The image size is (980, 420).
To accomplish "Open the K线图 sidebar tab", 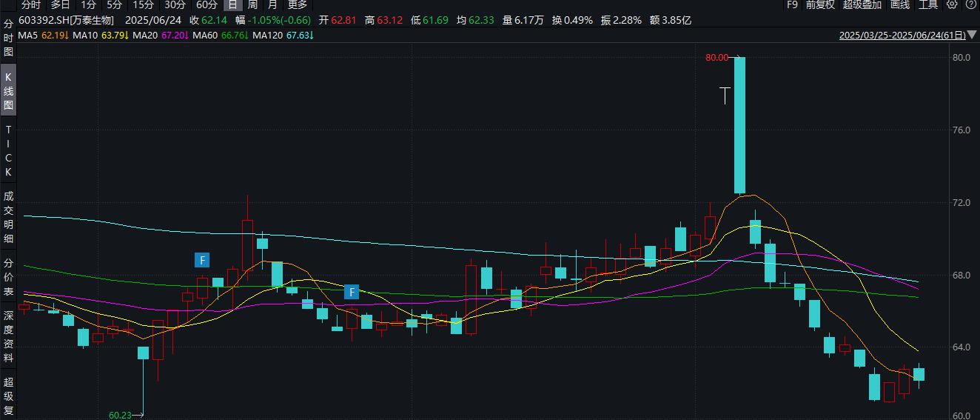I will (x=9, y=91).
